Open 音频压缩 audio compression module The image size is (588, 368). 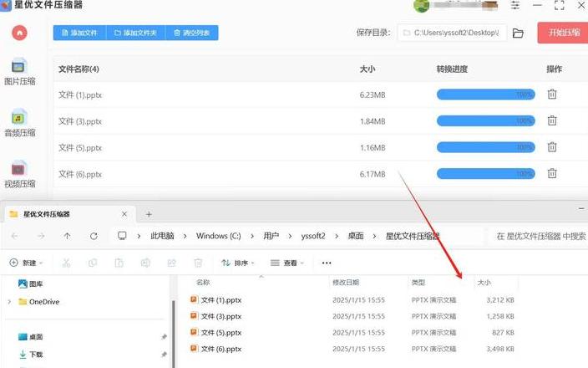pos(19,124)
